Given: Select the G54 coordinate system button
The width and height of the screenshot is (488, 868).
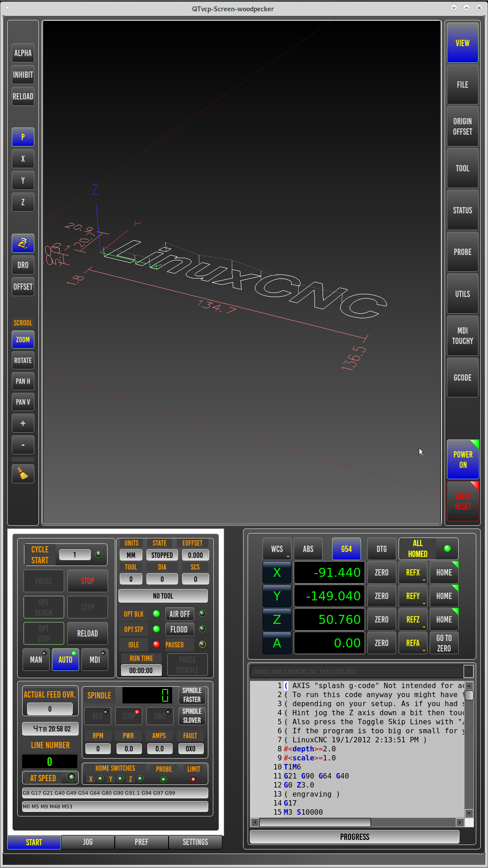Looking at the screenshot, I should 347,549.
